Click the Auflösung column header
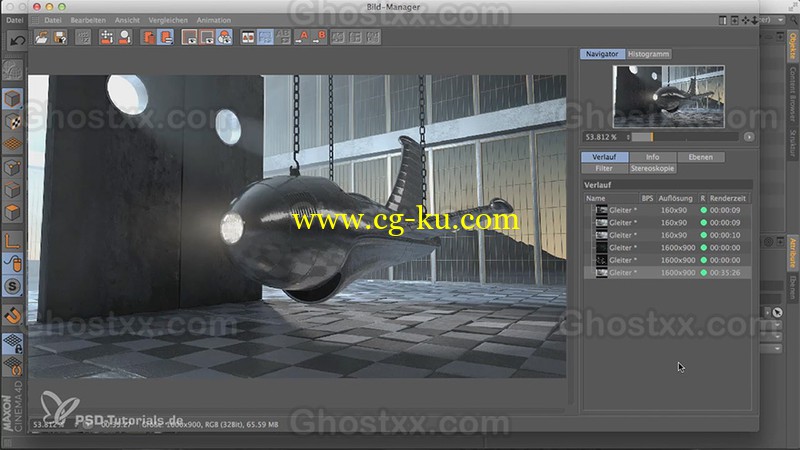The height and width of the screenshot is (450, 800). click(675, 198)
